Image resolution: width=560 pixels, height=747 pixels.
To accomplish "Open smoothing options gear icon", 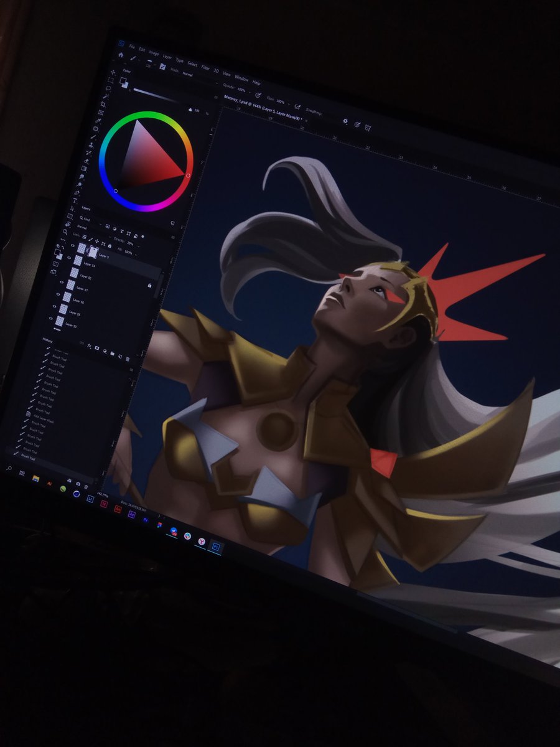I will [x=345, y=121].
